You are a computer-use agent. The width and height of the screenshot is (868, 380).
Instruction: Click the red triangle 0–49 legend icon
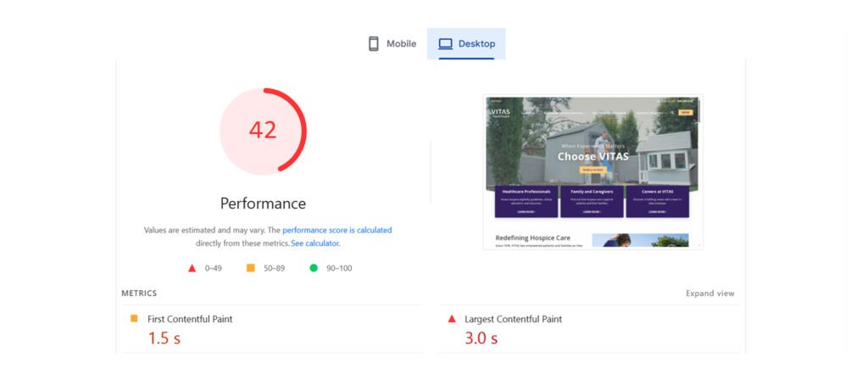(192, 268)
